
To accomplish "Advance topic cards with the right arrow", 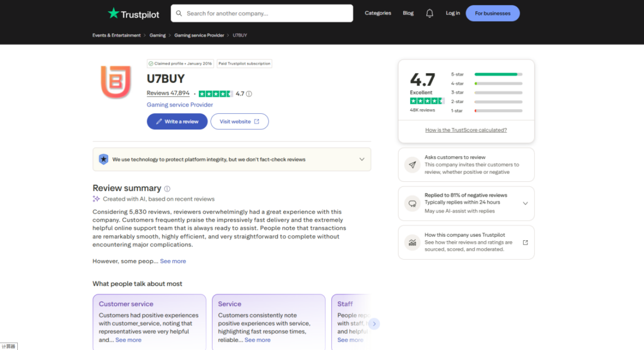I will (x=374, y=324).
